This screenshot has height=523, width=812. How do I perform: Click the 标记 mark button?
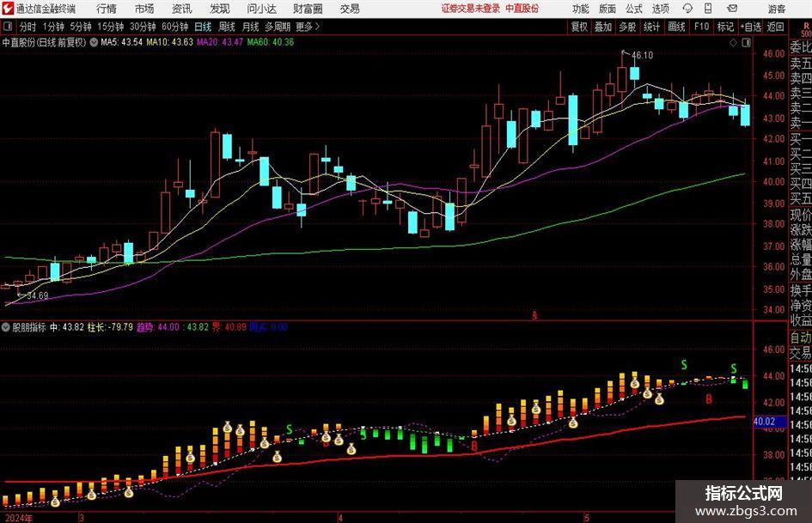[x=725, y=27]
